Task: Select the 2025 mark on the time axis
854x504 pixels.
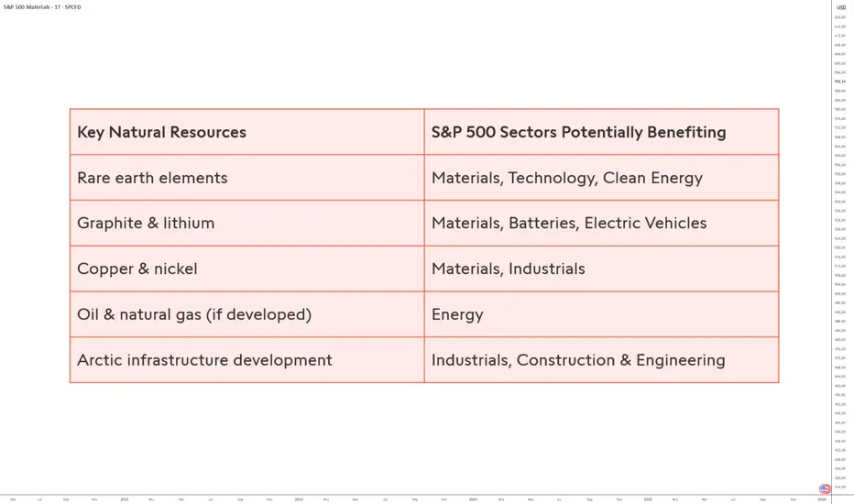Action: (648, 499)
